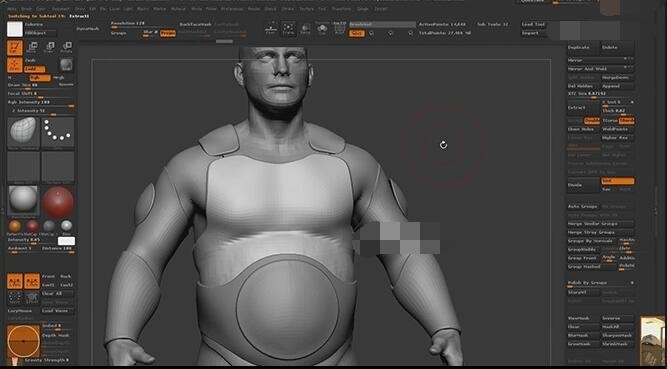Open the Preferences menu
The height and width of the screenshot is (369, 667).
click(232, 9)
